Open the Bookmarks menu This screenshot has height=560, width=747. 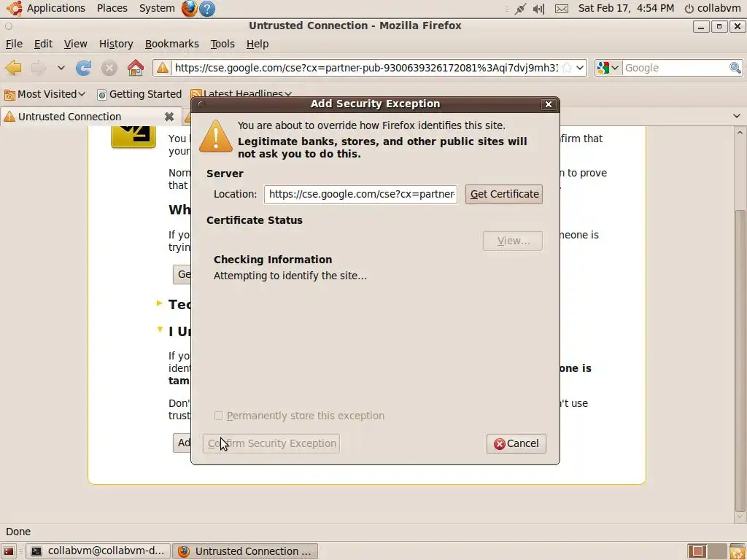[x=171, y=44]
